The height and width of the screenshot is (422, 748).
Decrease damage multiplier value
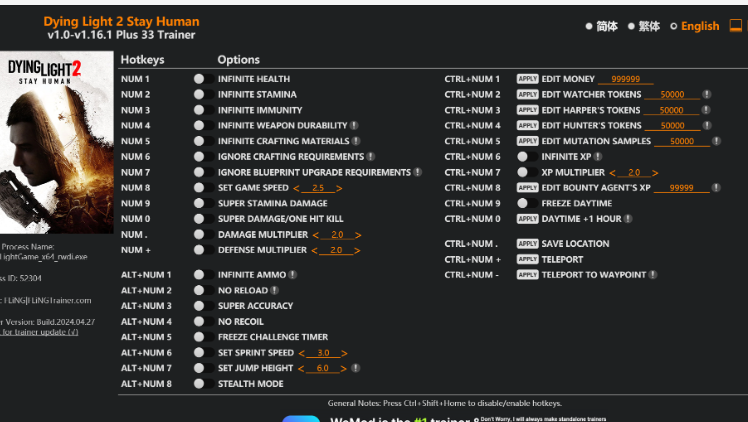(315, 235)
